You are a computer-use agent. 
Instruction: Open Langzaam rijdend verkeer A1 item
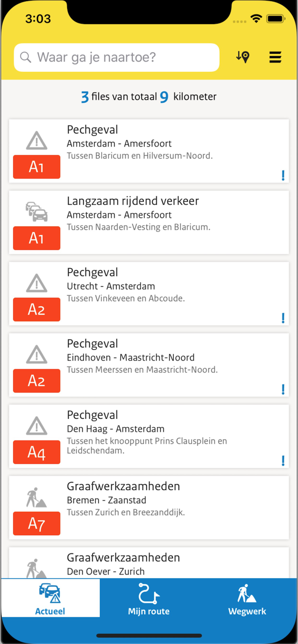pos(149,223)
